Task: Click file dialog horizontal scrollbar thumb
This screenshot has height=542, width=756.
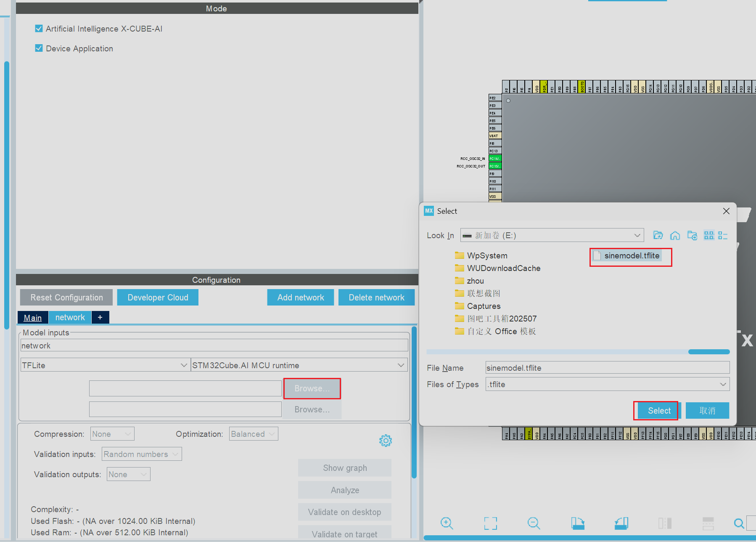Action: click(x=709, y=352)
